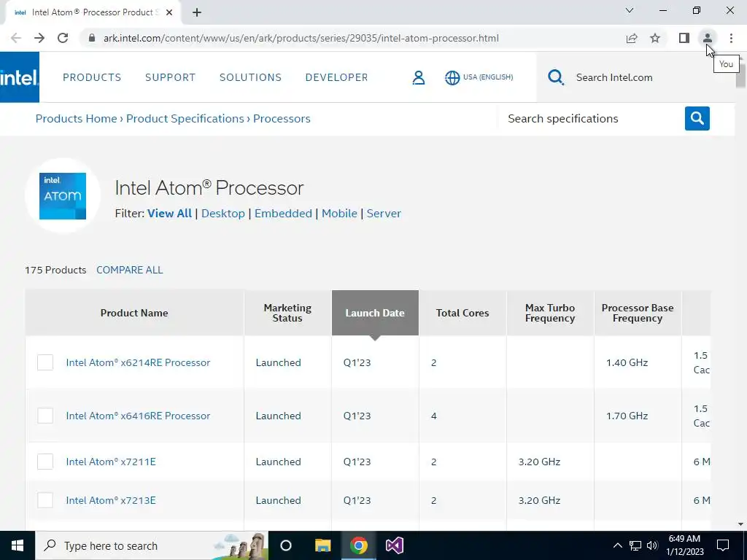747x560 pixels.
Task: Check the box for Atom x6416RE Processor
Action: pyautogui.click(x=45, y=416)
